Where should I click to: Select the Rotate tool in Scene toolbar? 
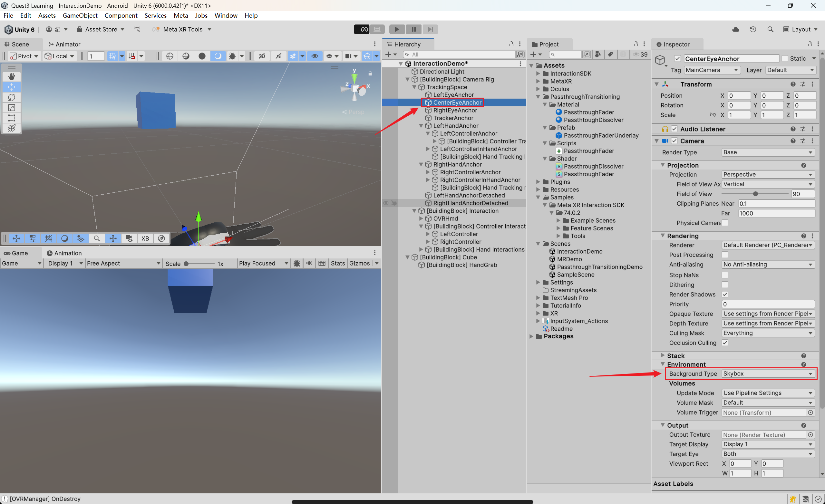11,97
